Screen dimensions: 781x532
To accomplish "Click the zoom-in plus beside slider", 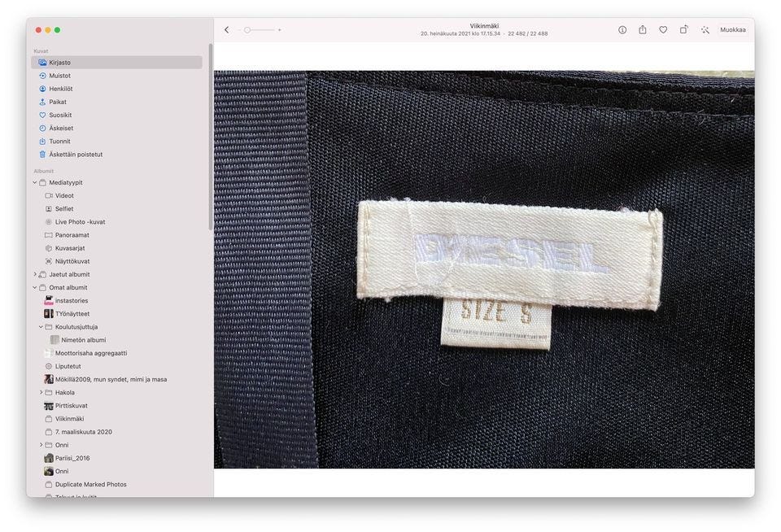I will (279, 30).
